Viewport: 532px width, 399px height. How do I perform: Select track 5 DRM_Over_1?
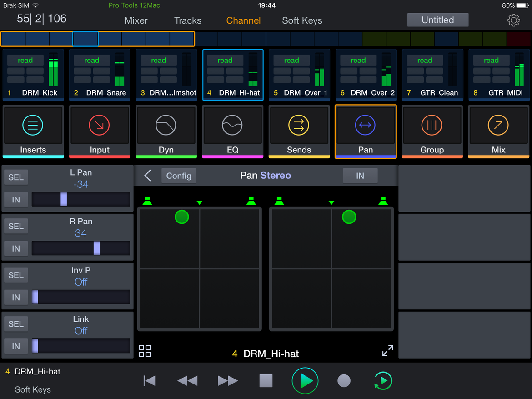[x=299, y=75]
